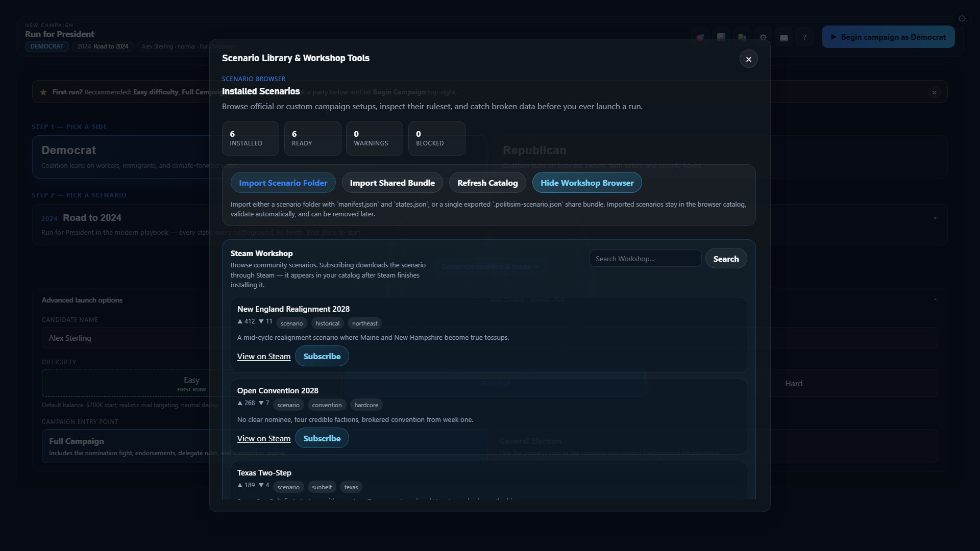
Task: Subscribe to New England Realignment 2028
Action: (322, 356)
